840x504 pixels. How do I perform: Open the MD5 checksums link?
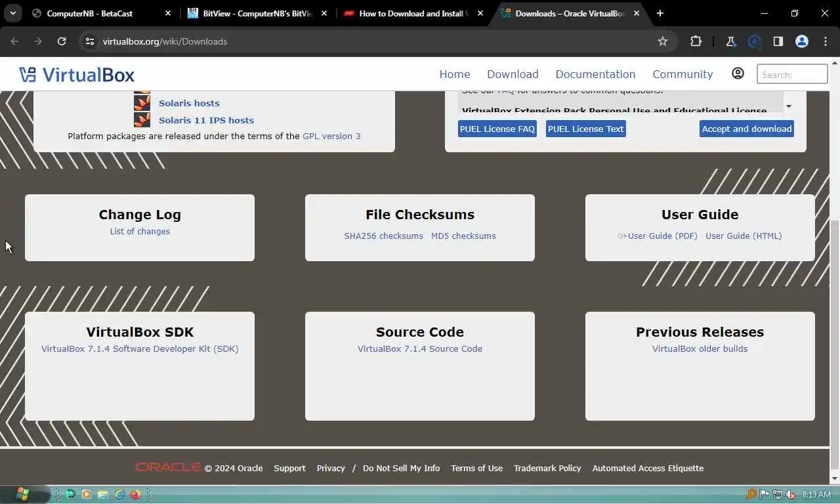(x=463, y=236)
